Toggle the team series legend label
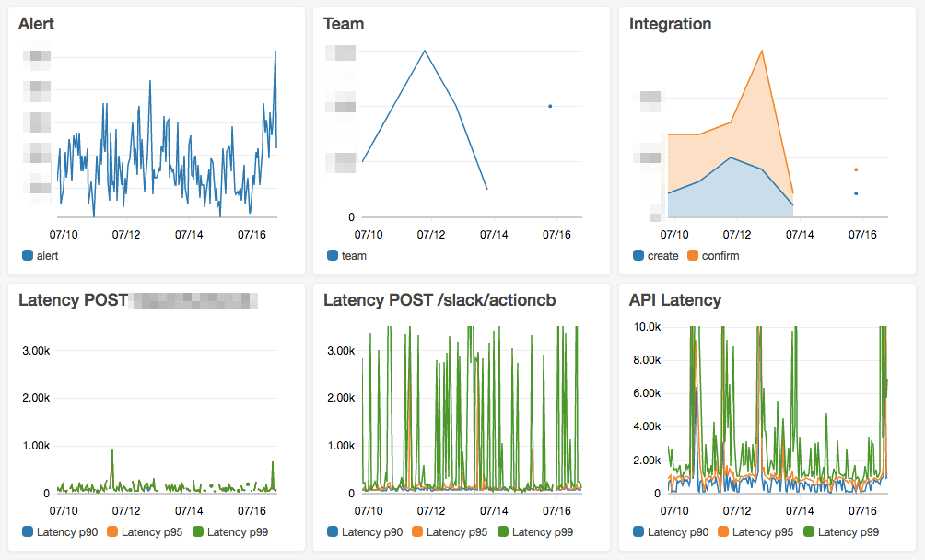This screenshot has height=560, width=925. click(x=354, y=256)
